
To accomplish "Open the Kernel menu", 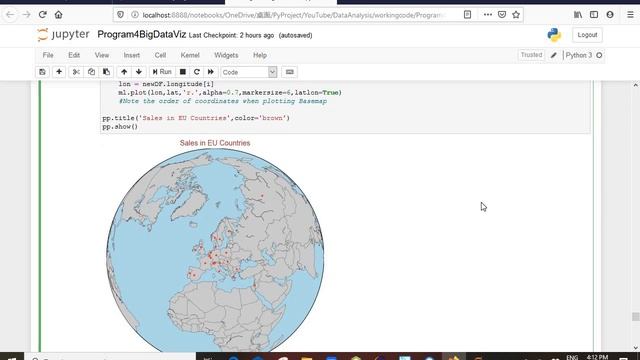I will (190, 55).
